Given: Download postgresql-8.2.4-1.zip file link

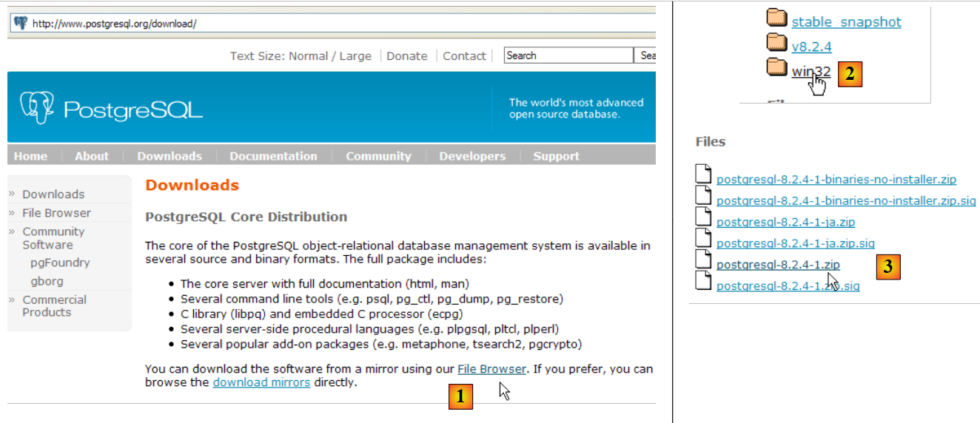Looking at the screenshot, I should [778, 264].
